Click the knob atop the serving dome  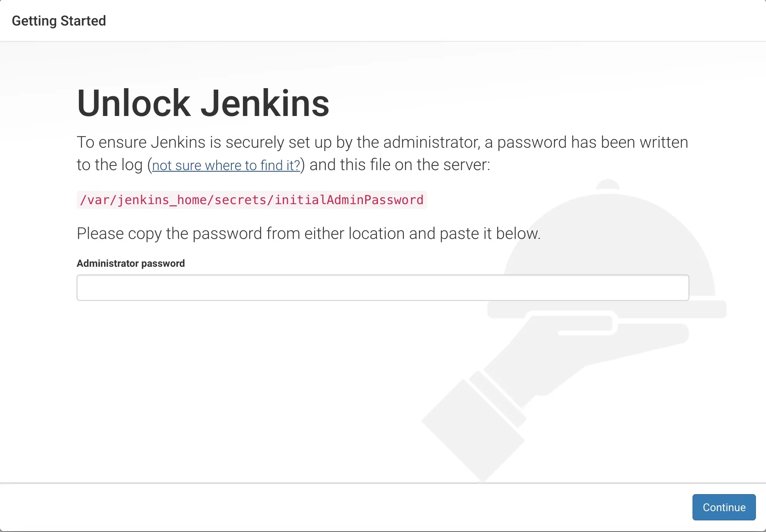608,184
